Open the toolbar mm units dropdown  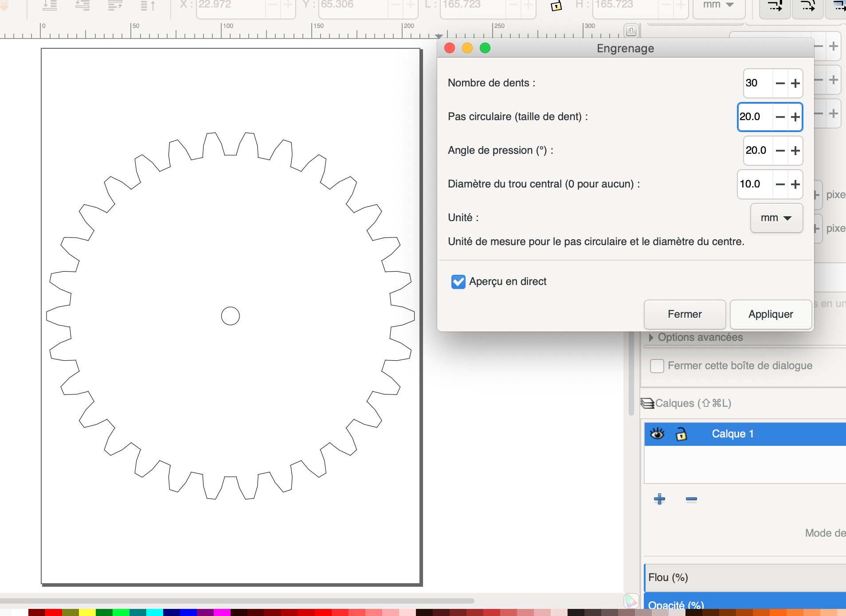point(718,5)
